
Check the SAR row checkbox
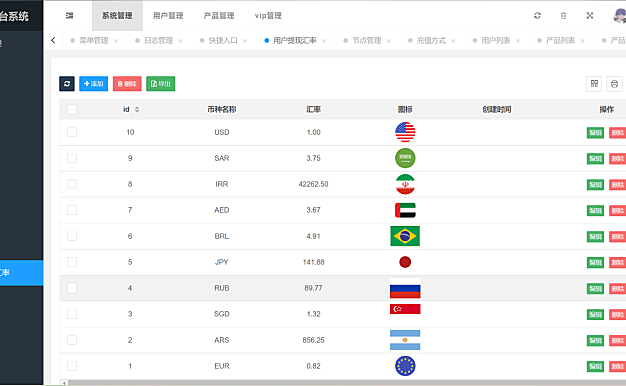[x=72, y=158]
